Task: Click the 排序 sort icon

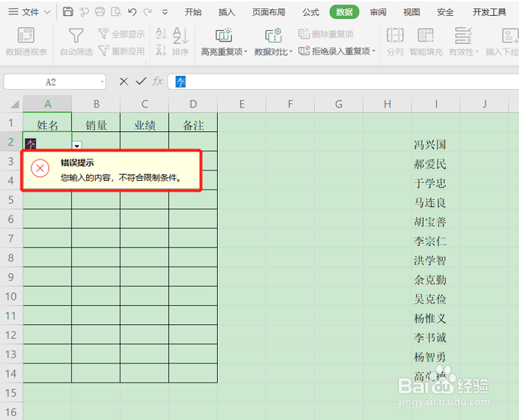Action: point(180,35)
